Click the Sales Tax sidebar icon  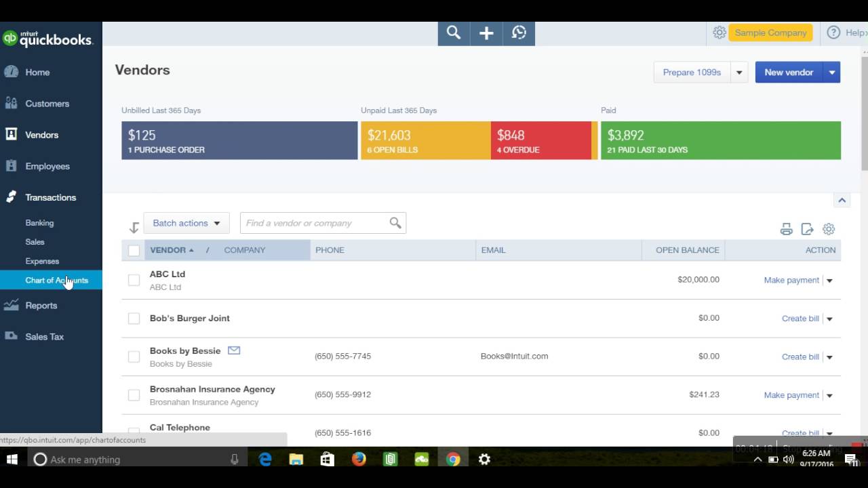(11, 336)
